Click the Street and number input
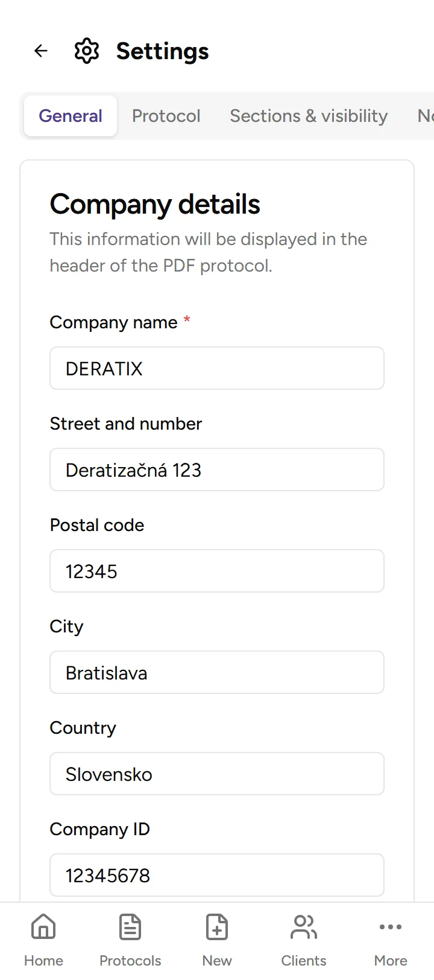 pyautogui.click(x=217, y=469)
